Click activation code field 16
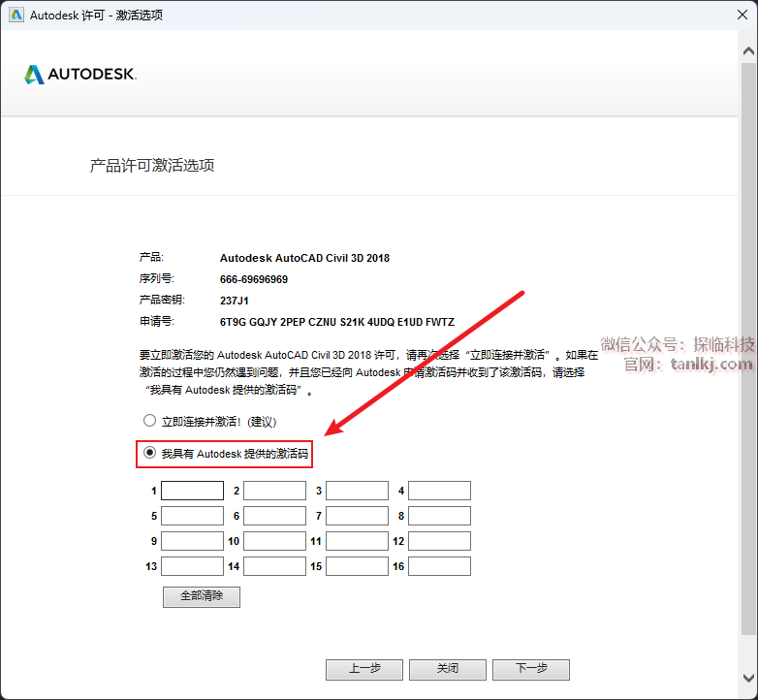758x700 pixels. (439, 565)
